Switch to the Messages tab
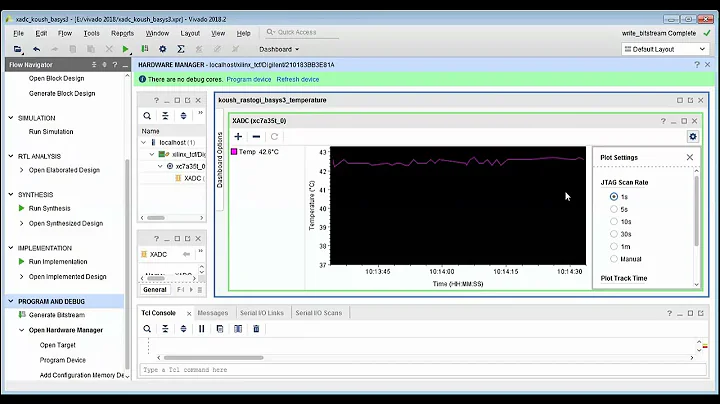Screen dimensions: 720x404 213,313
